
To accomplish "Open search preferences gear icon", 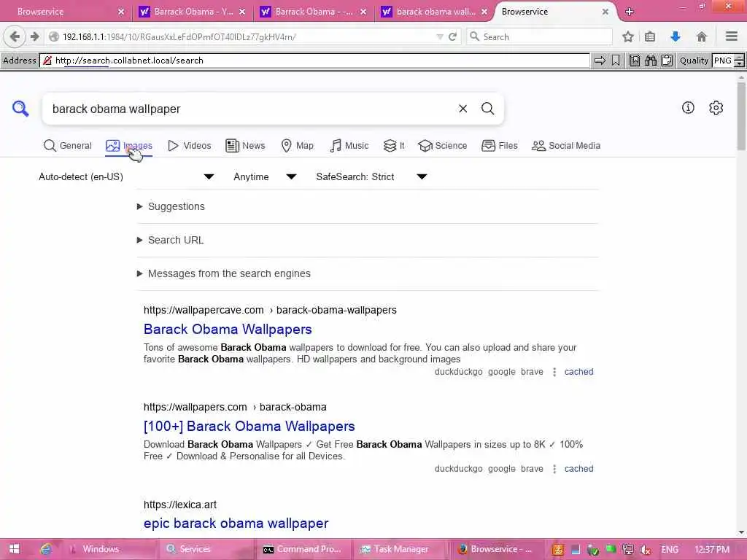I will (716, 108).
